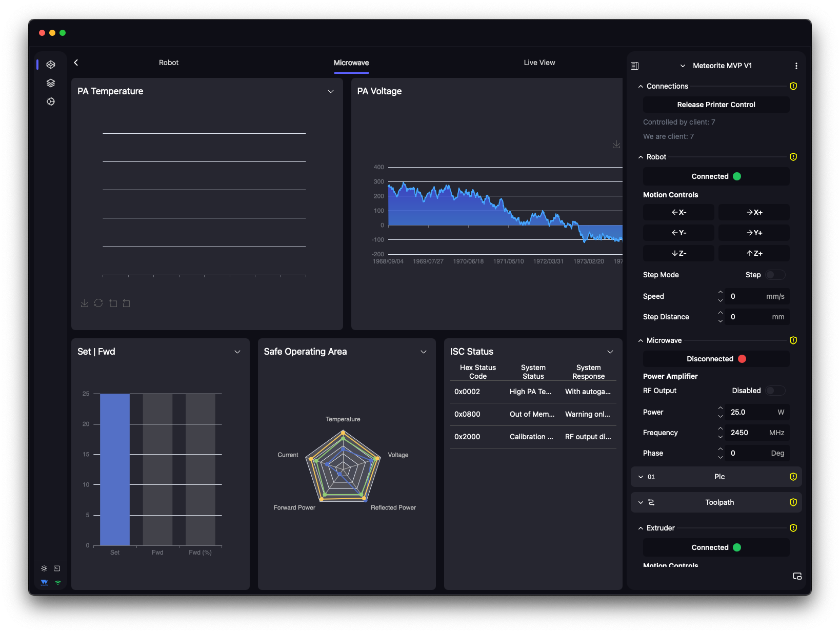Jog the robot with X+ button
840x633 pixels.
[754, 212]
